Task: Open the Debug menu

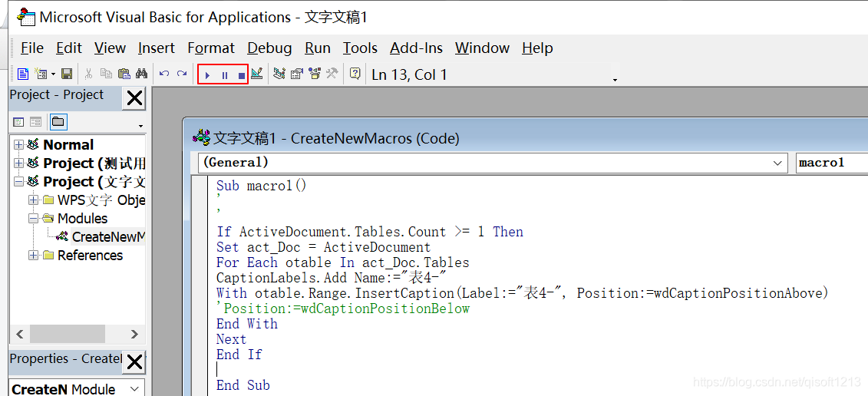Action: [269, 48]
